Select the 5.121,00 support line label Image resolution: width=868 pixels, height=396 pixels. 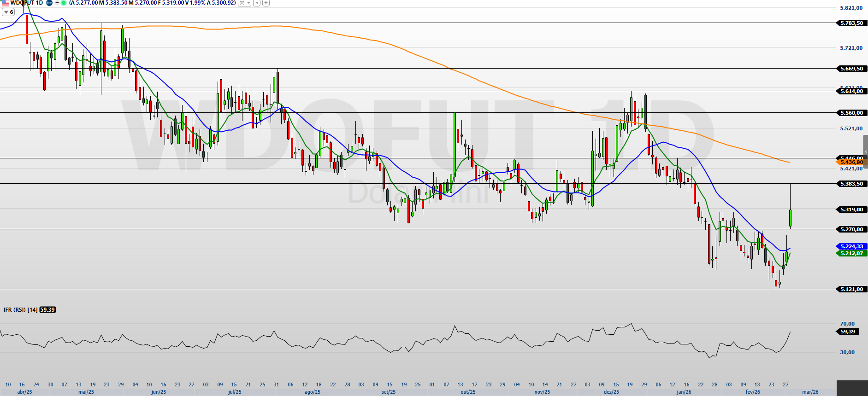pos(851,289)
